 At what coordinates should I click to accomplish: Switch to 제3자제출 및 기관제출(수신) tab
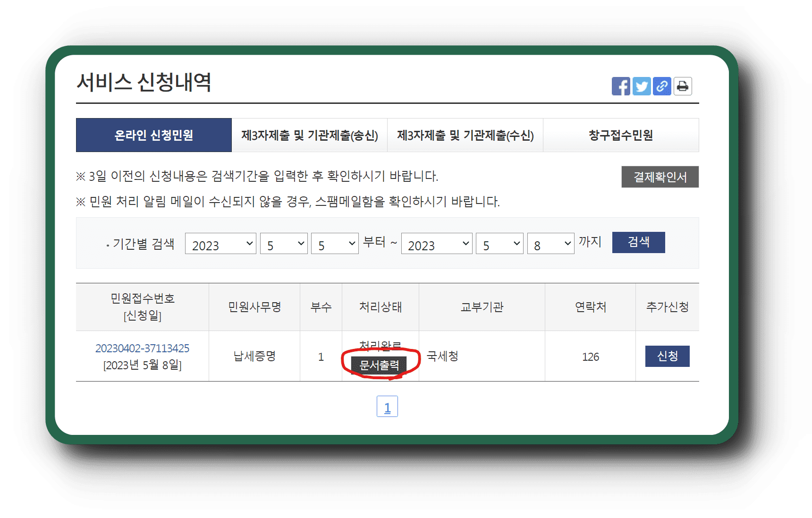pos(465,135)
